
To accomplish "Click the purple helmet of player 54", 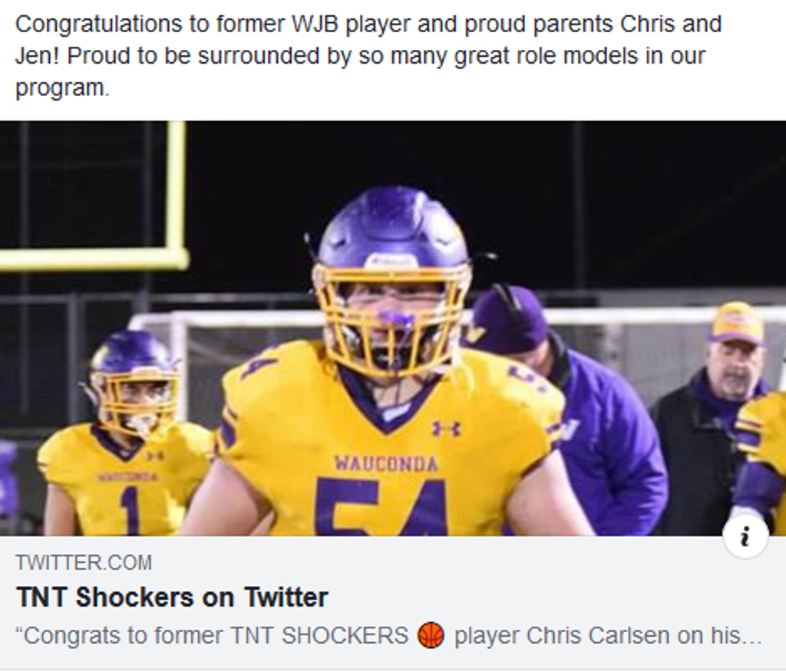I will tap(392, 229).
